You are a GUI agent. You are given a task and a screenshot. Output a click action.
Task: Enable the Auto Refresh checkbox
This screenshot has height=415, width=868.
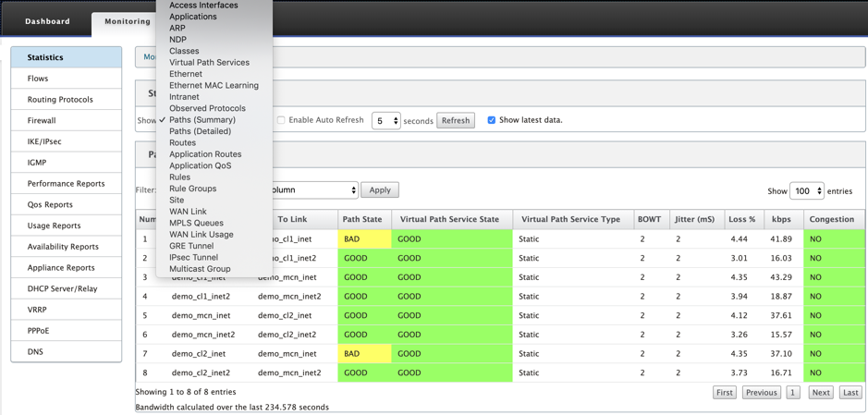[x=281, y=120]
